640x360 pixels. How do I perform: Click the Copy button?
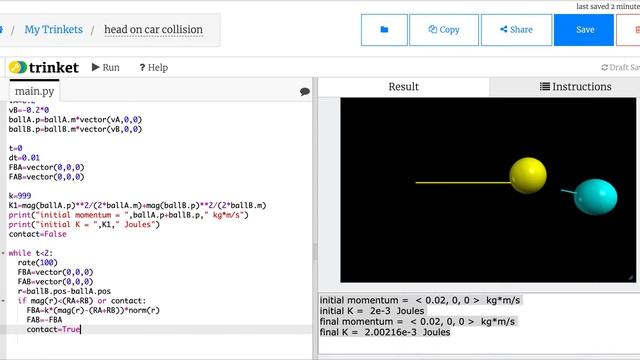click(x=444, y=30)
